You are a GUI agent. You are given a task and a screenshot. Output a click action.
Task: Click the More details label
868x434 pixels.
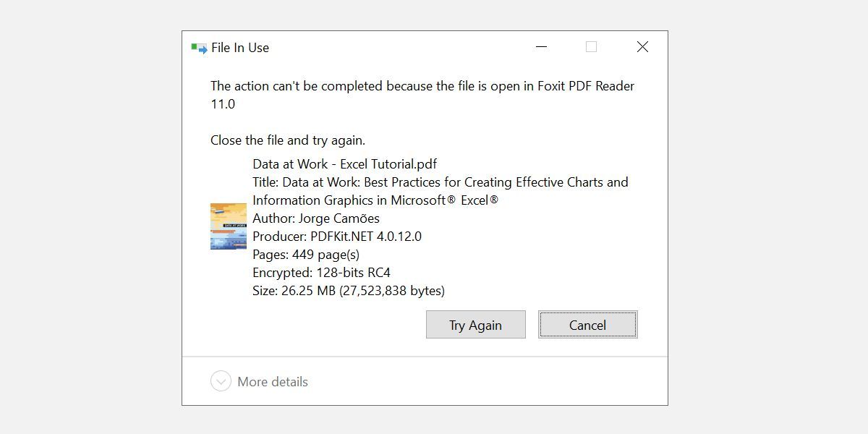point(273,381)
